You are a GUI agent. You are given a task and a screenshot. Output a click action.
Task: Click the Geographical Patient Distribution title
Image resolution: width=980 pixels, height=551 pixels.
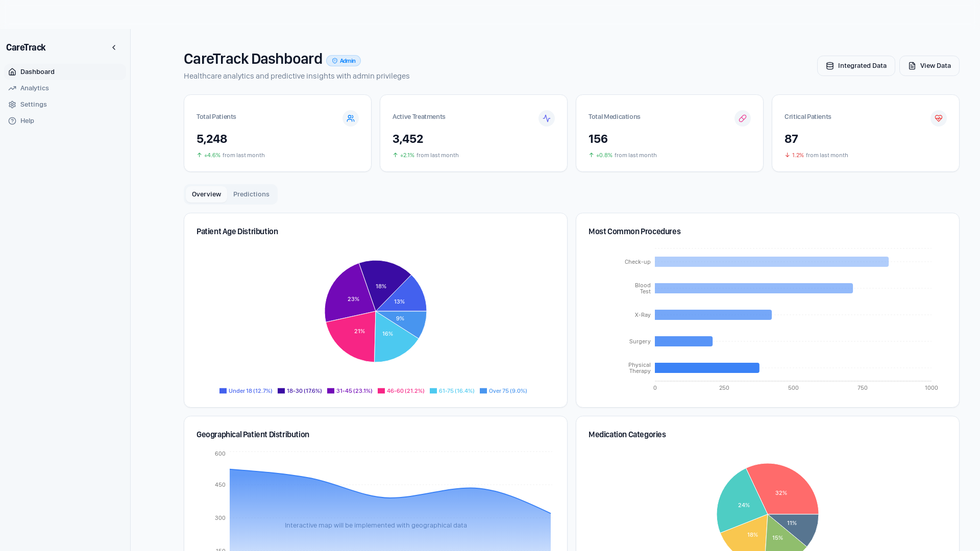[x=253, y=435]
